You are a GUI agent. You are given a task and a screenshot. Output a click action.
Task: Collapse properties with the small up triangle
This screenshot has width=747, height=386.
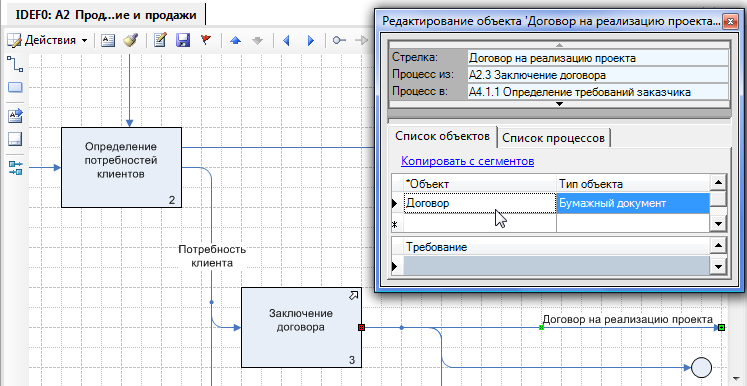(x=560, y=45)
